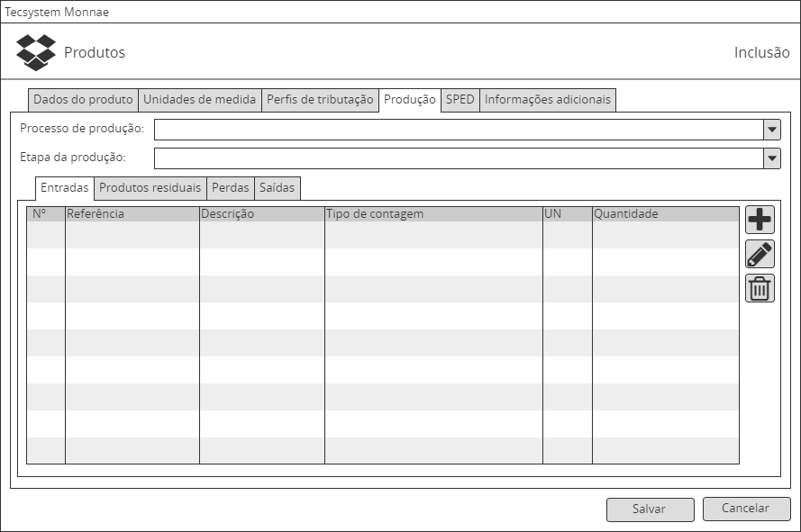Image resolution: width=801 pixels, height=532 pixels.
Task: Click the Produtos box logo icon
Action: coord(36,53)
